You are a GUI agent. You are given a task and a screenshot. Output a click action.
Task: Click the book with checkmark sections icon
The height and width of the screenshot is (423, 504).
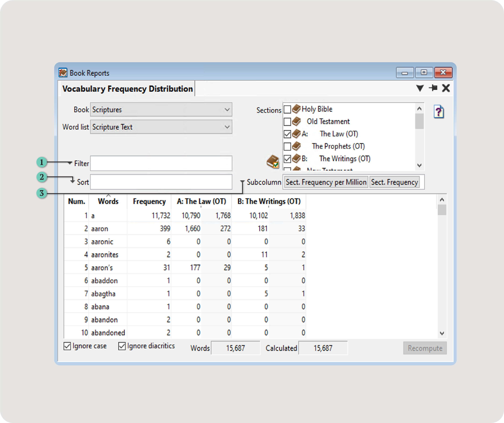[273, 162]
